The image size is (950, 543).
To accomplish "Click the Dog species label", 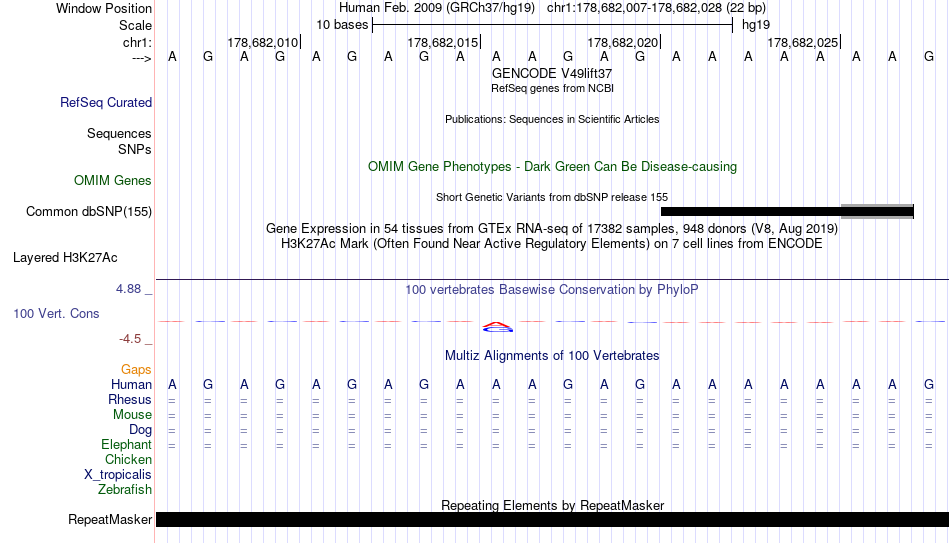I will click(x=140, y=430).
